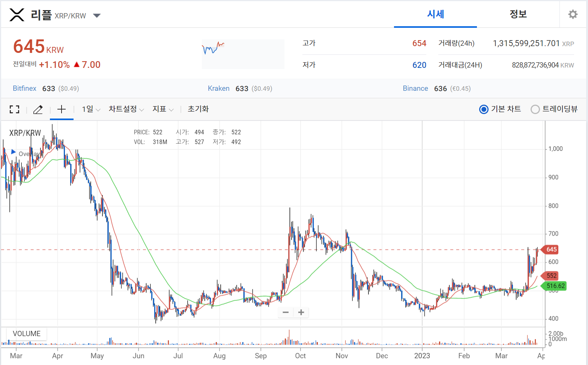The height and width of the screenshot is (365, 588).
Task: Switch to the 정보 tab
Action: 518,14
